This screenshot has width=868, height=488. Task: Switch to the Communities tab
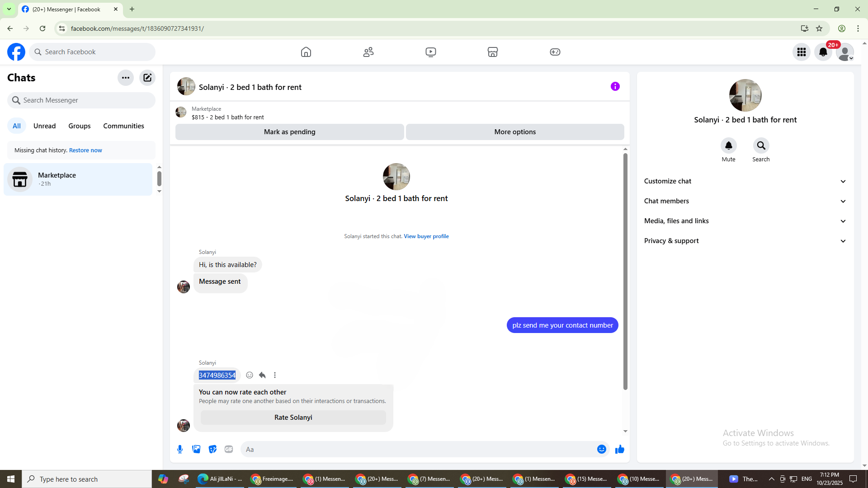click(x=123, y=126)
